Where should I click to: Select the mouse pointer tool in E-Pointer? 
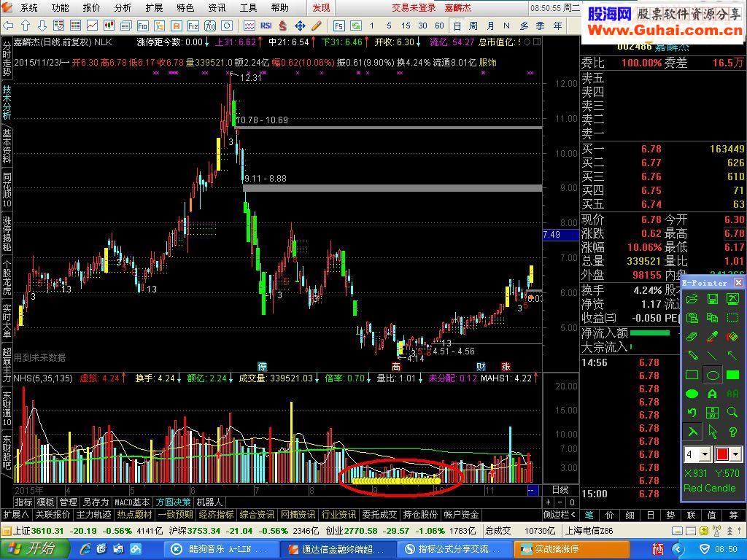(x=712, y=432)
